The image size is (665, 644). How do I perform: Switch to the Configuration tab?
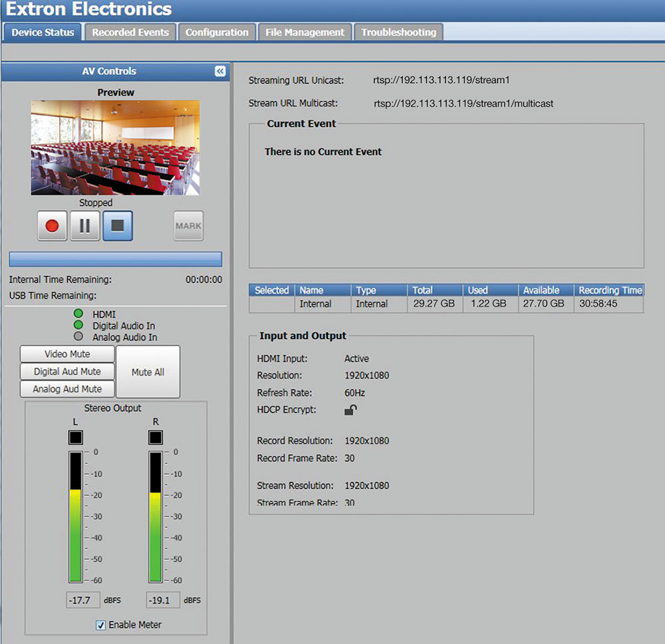[217, 32]
